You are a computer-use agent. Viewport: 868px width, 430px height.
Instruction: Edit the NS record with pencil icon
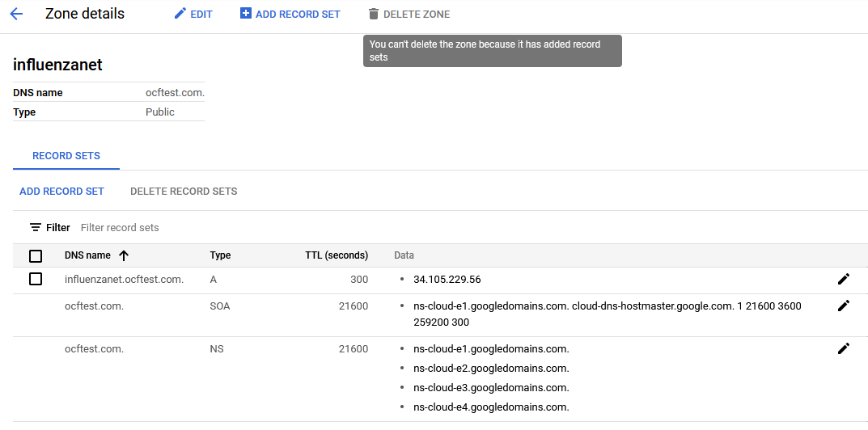pos(844,348)
